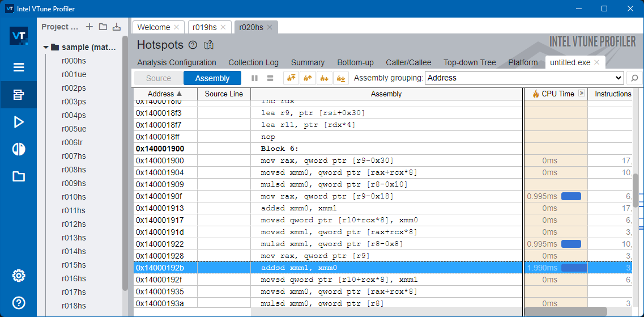The image size is (644, 317).
Task: Click the new project plus icon
Action: tap(89, 27)
